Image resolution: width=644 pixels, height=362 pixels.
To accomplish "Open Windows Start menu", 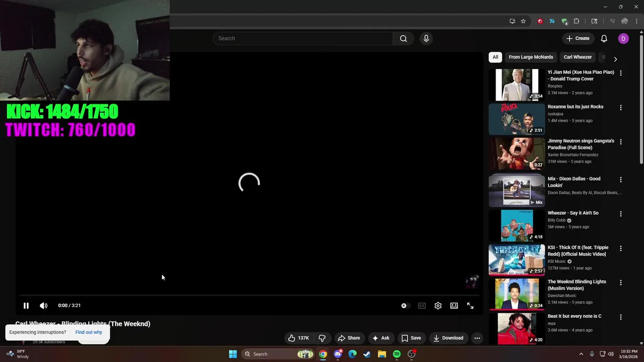I will point(233,354).
